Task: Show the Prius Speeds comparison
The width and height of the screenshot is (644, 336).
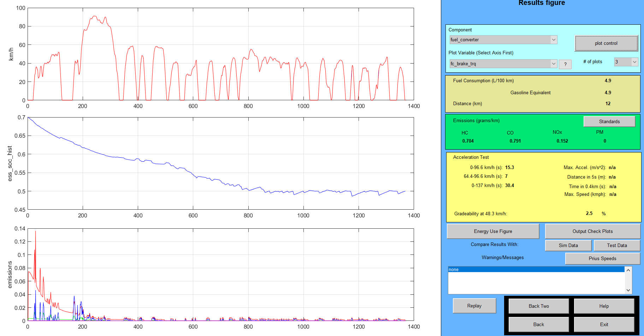Action: (602, 258)
